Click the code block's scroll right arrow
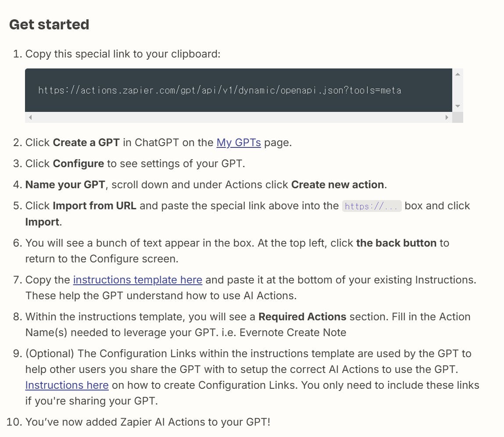 (x=447, y=117)
